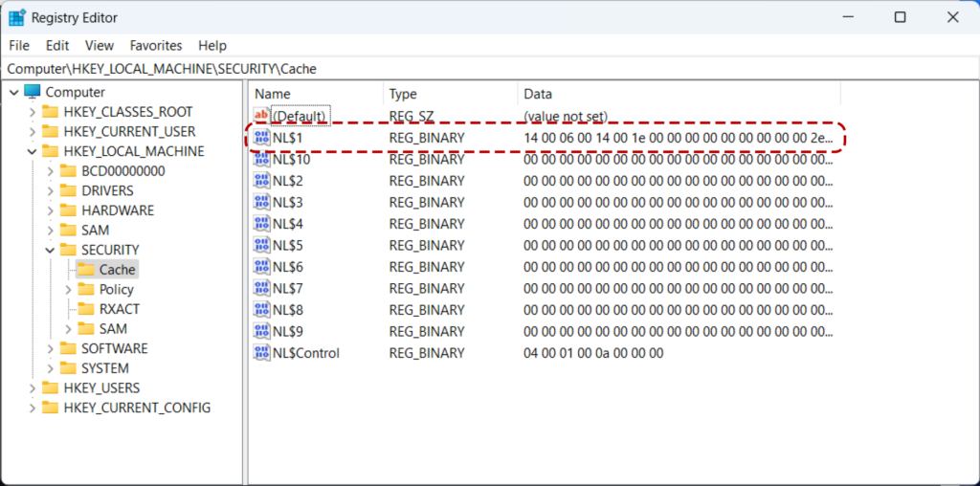Viewport: 980px width, 486px height.
Task: Click the REG_SZ type of (Default)
Action: (x=412, y=116)
